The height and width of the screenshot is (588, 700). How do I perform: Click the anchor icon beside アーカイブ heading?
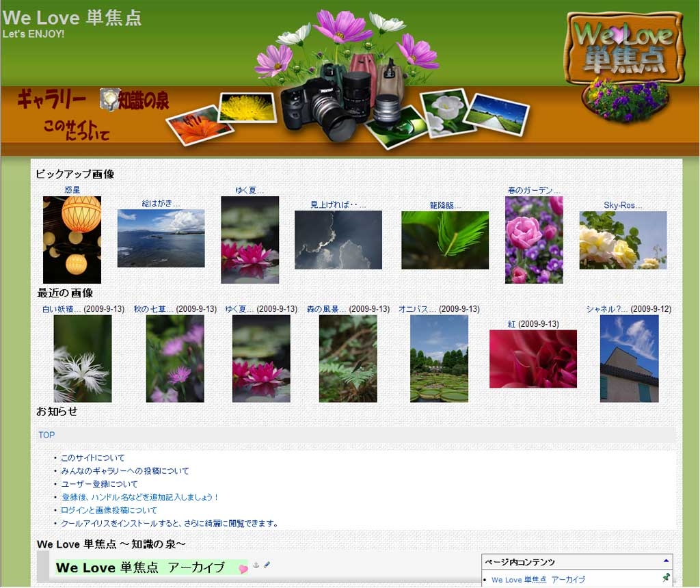pos(256,565)
